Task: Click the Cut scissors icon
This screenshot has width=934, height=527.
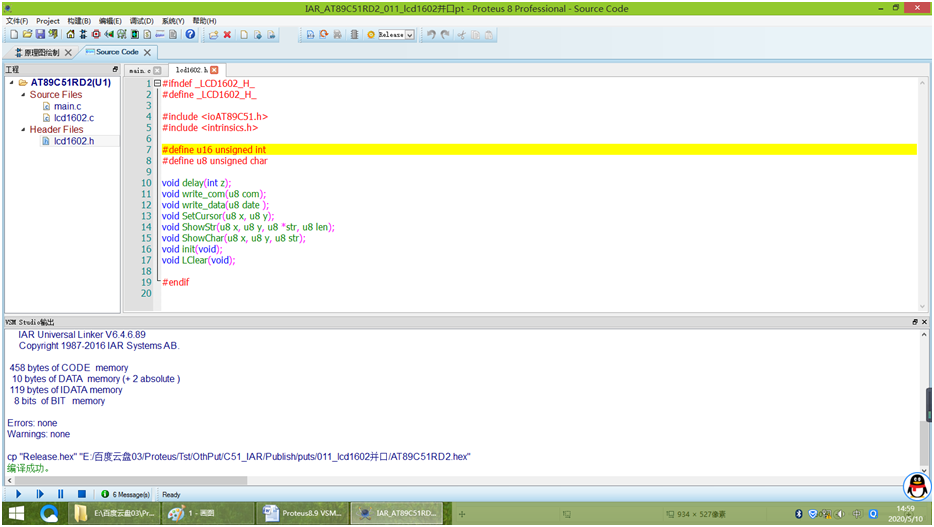Action: pos(461,35)
